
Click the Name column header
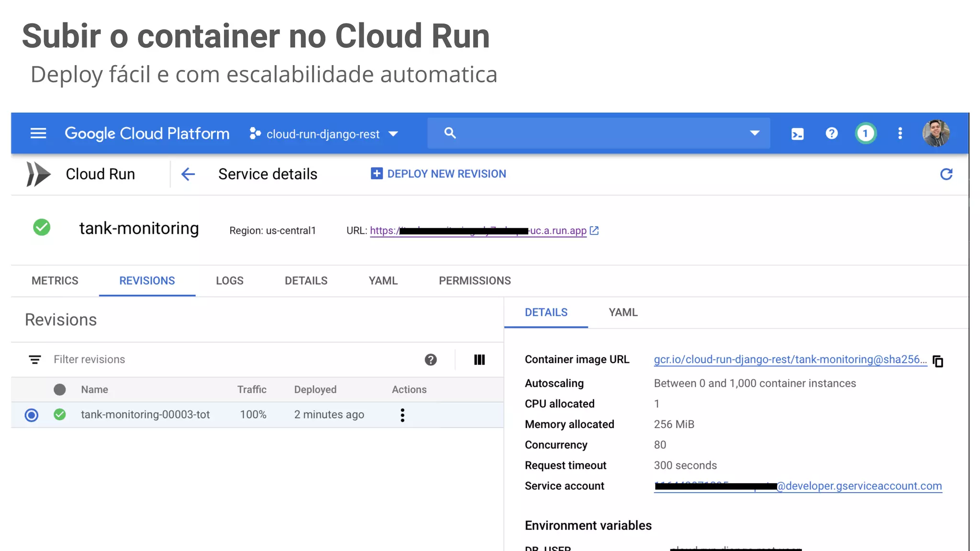[x=94, y=389]
